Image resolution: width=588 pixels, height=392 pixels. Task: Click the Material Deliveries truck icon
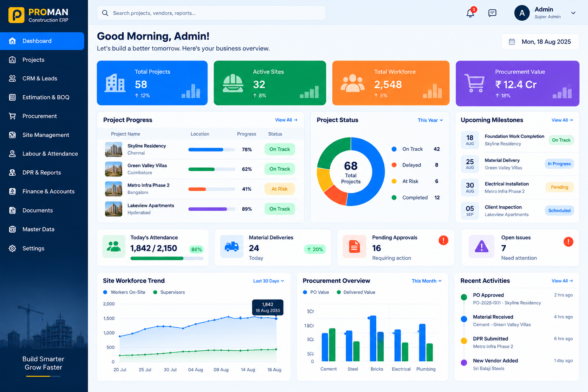[x=232, y=247]
